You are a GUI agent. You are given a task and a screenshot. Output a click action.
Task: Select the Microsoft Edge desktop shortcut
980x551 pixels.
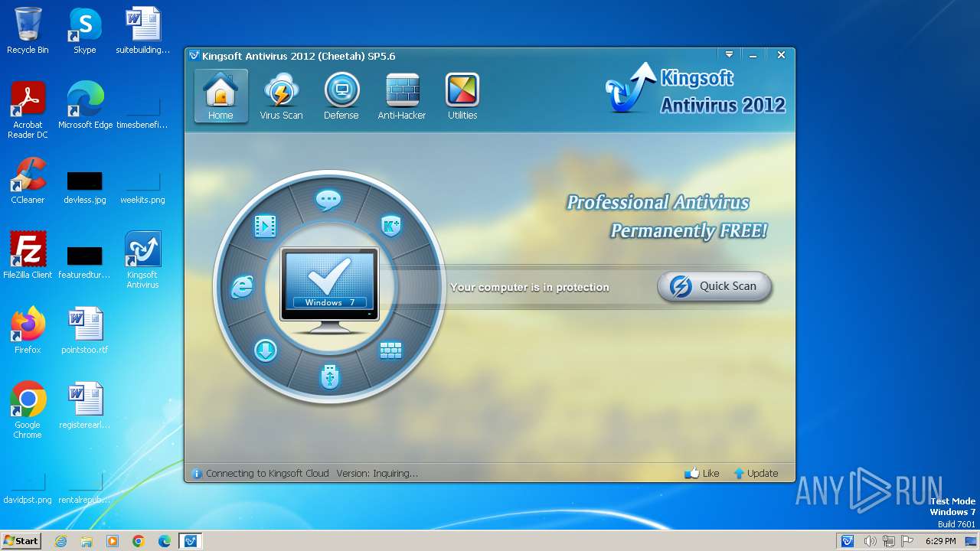click(x=85, y=106)
